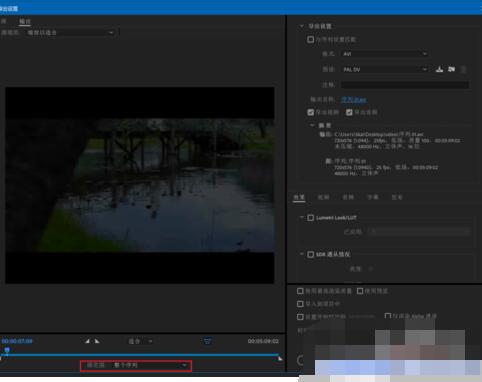The image size is (482, 382).
Task: Click the Import Preset icon next to Preset
Action: [451, 69]
